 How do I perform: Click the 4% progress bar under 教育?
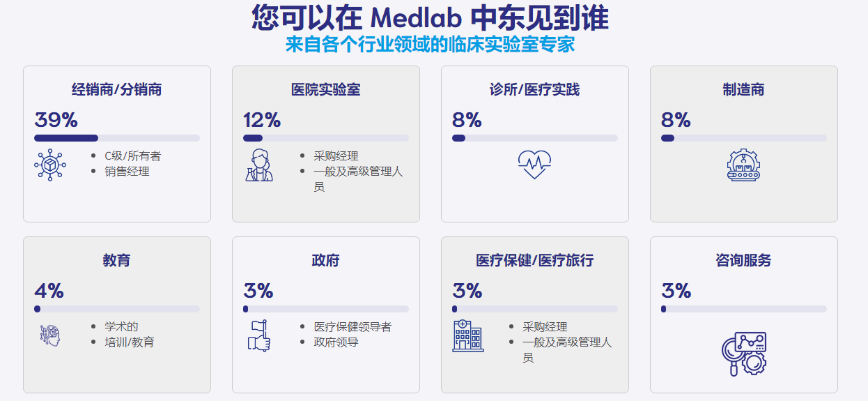point(117,309)
